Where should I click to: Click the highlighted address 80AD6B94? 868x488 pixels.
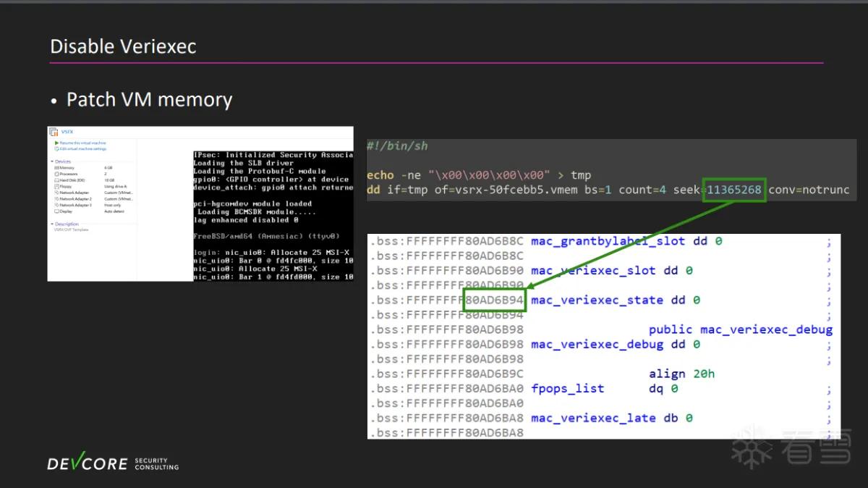point(495,300)
